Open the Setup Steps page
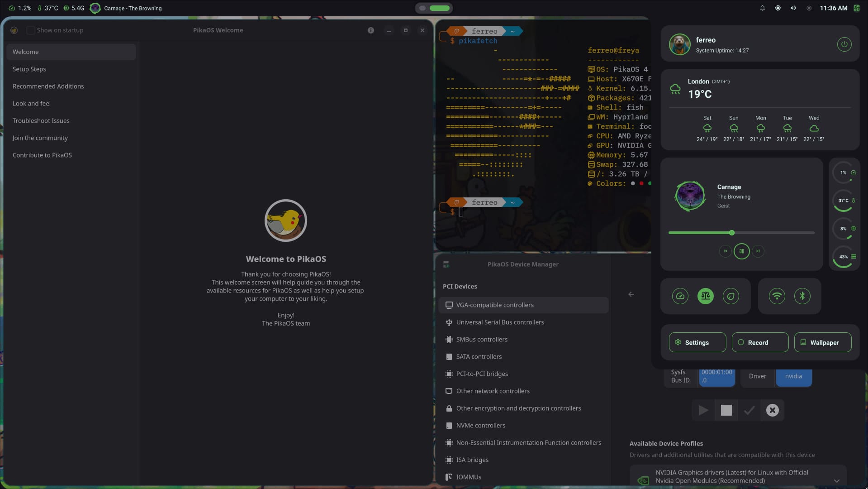 [x=29, y=69]
